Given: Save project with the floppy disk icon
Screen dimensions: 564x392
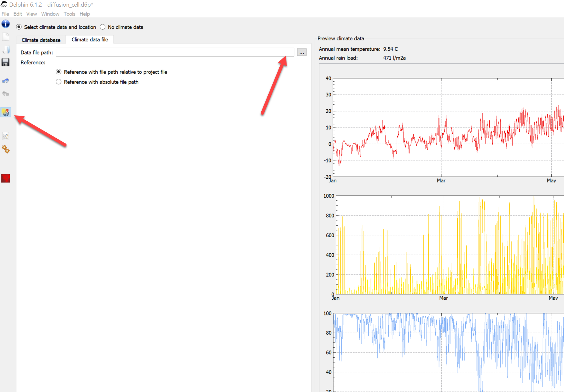Looking at the screenshot, I should (x=6, y=62).
